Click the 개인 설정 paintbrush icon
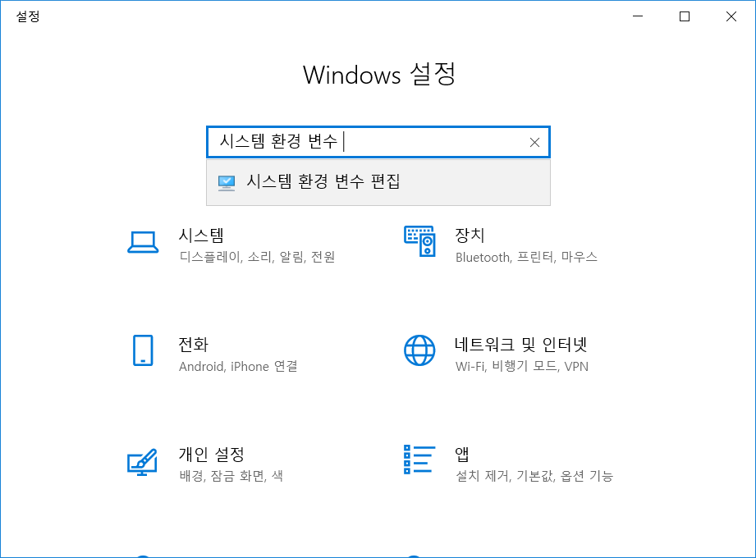 [x=142, y=462]
